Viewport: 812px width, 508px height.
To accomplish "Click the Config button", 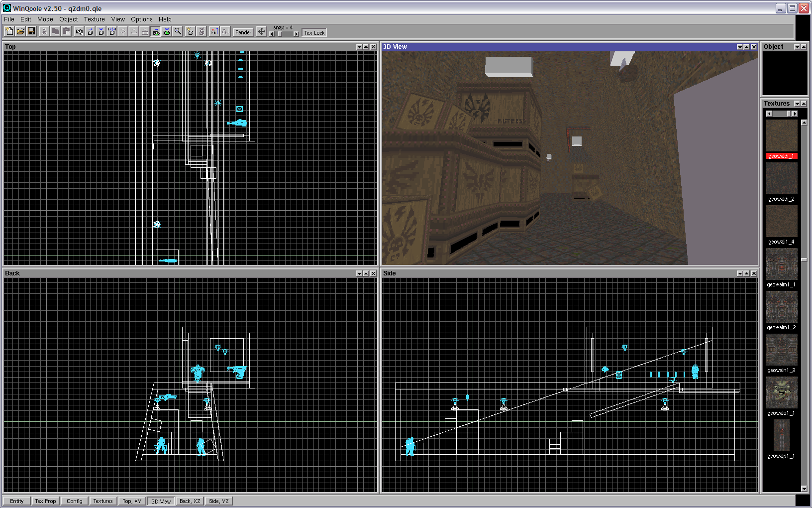I will [x=75, y=501].
